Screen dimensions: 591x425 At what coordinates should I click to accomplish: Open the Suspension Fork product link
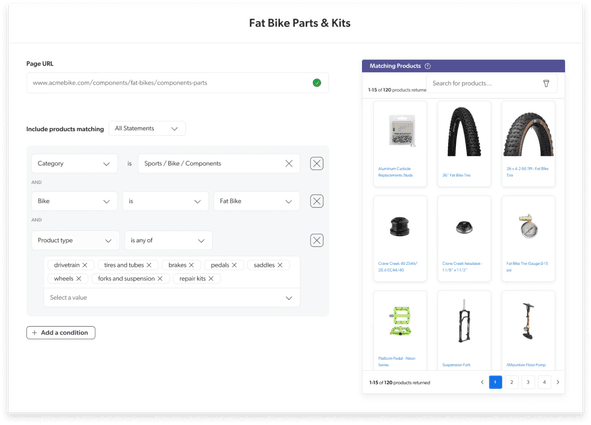(456, 365)
